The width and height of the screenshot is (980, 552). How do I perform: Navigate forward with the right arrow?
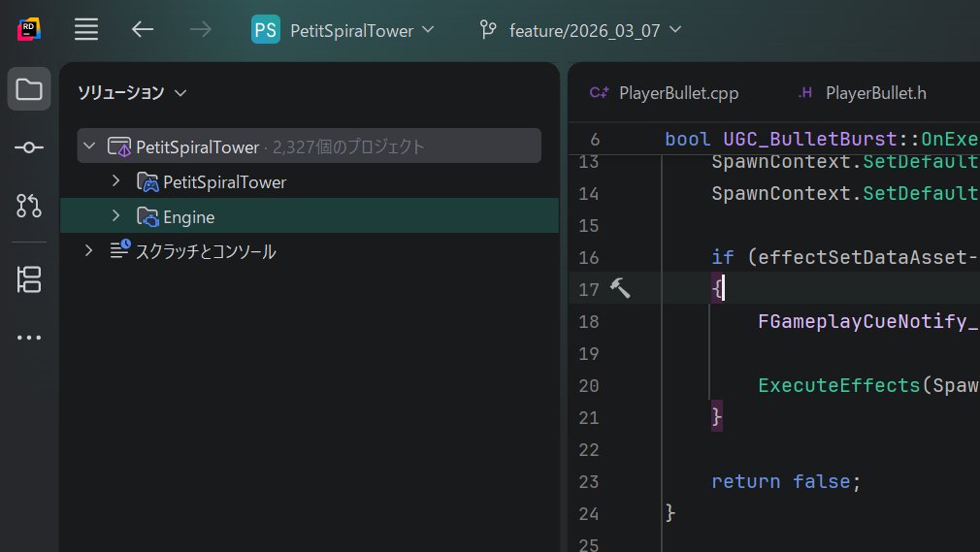coord(201,29)
